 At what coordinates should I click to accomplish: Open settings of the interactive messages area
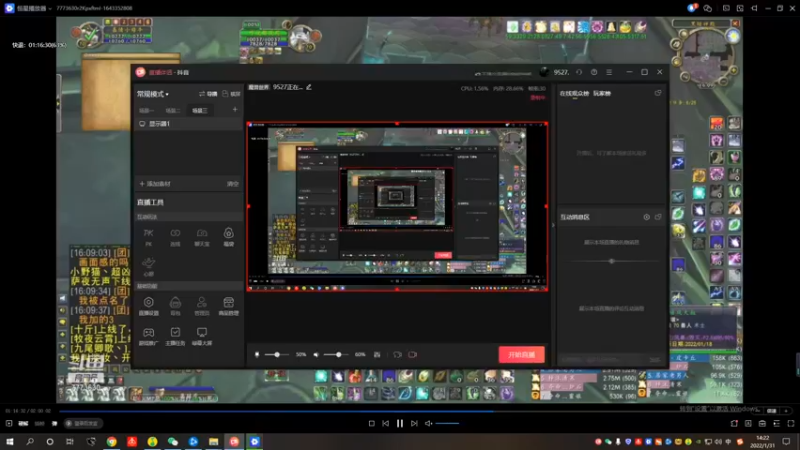click(x=646, y=217)
